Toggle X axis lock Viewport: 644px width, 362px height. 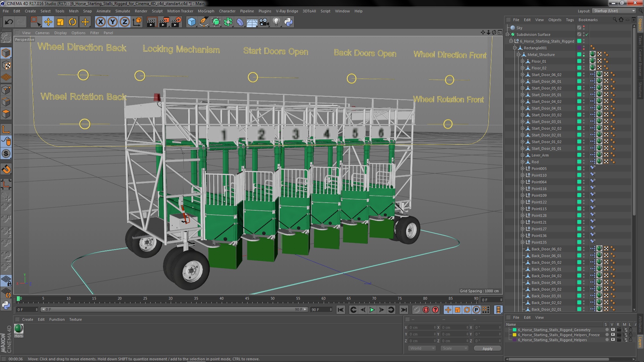pos(100,22)
